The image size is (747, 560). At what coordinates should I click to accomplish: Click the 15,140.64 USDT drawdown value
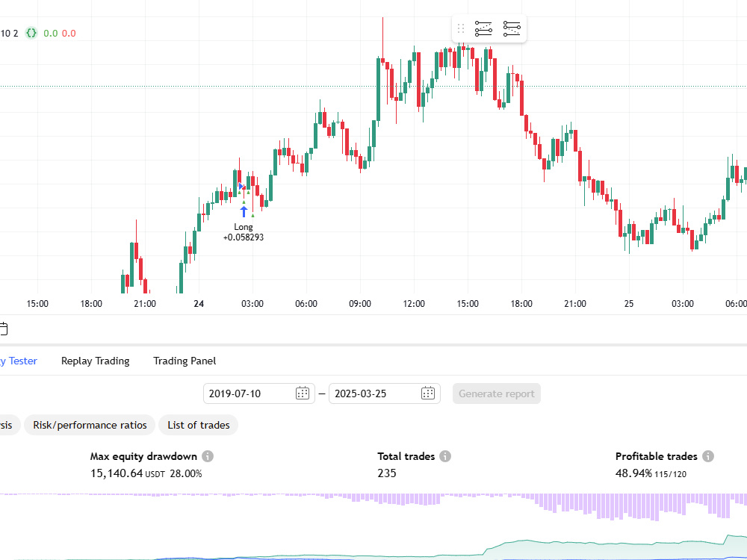[127, 473]
